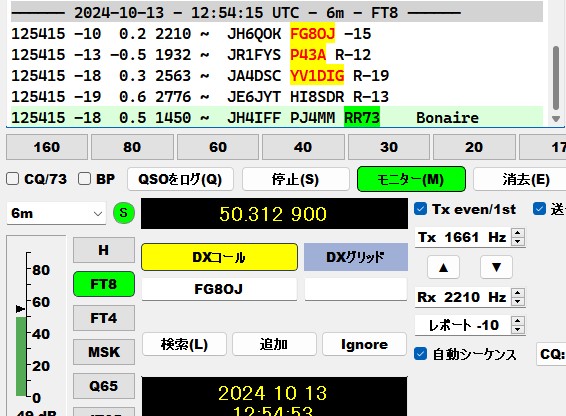The image size is (566, 416).
Task: Click the QSOをログ(Q) button
Action: (180, 179)
